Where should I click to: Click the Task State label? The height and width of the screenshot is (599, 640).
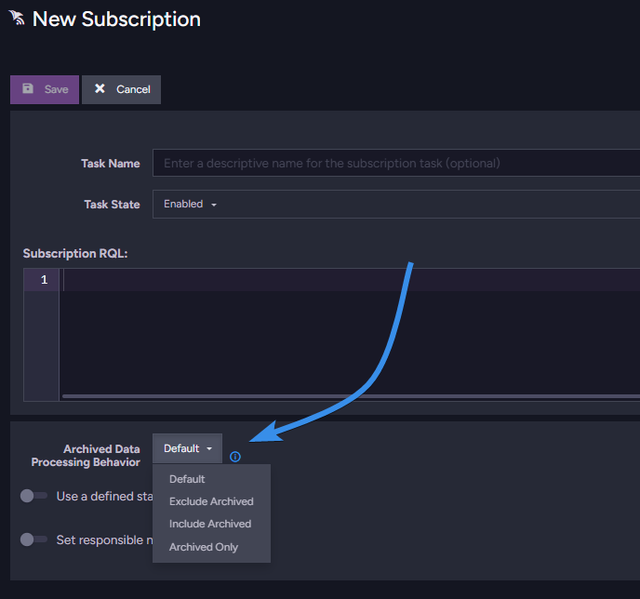point(111,204)
